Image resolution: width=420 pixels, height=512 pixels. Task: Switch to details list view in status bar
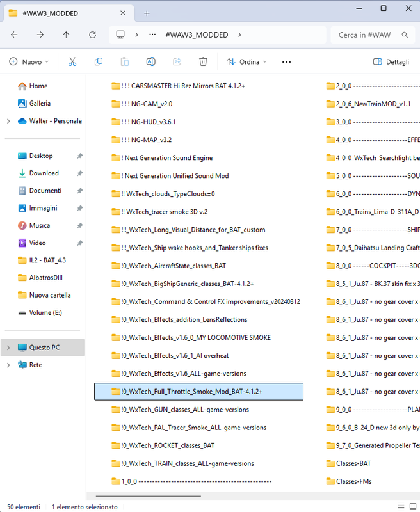click(401, 506)
